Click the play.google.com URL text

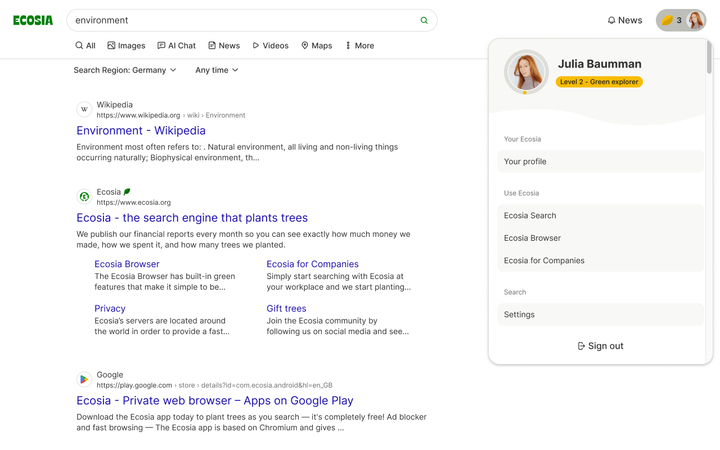click(214, 385)
